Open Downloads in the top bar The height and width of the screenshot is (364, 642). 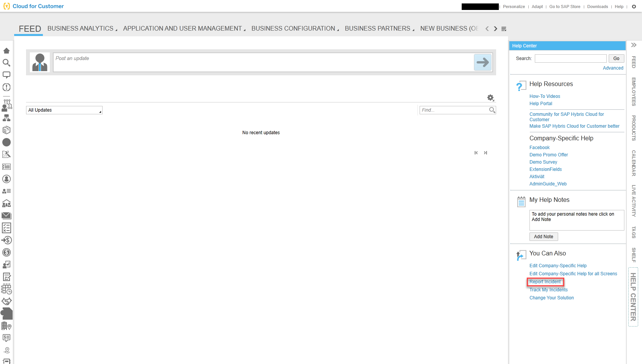(598, 6)
